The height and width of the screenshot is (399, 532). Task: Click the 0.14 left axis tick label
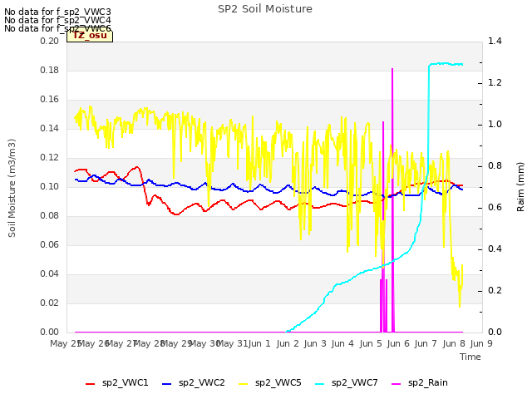(50, 128)
